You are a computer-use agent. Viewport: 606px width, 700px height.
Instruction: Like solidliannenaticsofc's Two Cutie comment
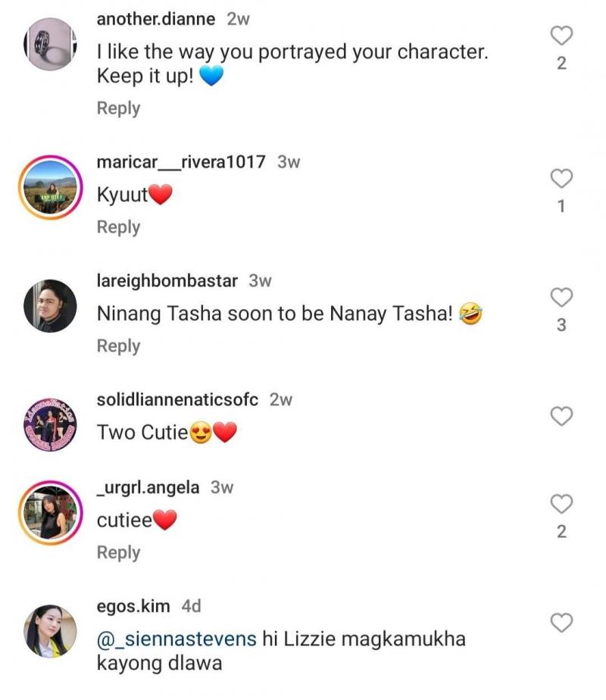point(561,416)
